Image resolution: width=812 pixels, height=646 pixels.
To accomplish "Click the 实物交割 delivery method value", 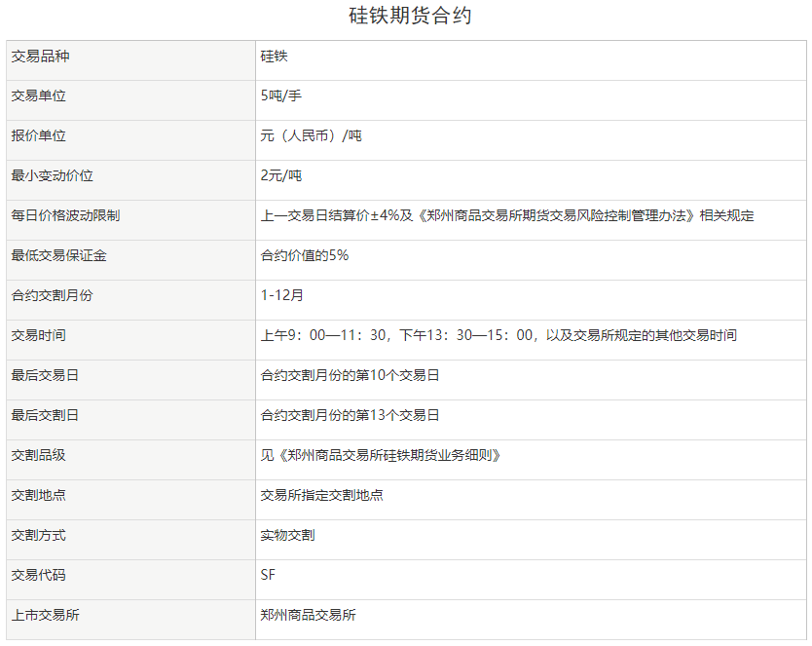I will (287, 535).
